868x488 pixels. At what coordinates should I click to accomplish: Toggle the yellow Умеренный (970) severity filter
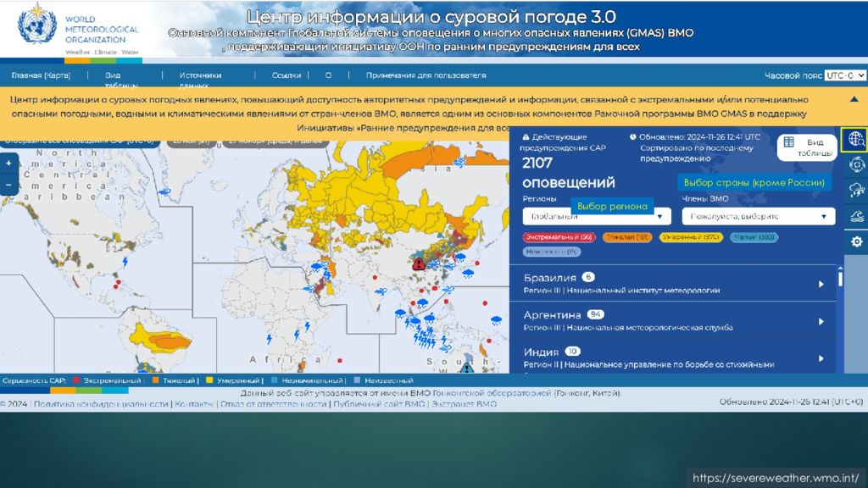(x=691, y=237)
